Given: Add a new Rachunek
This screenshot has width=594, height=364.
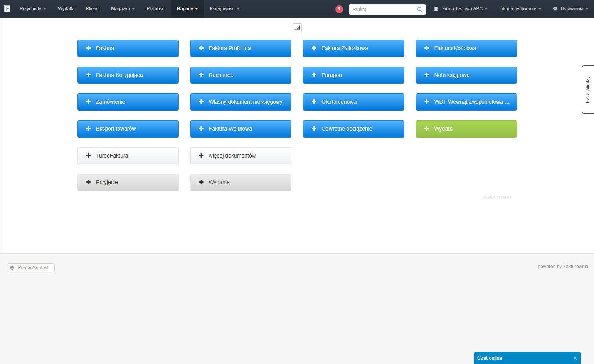Looking at the screenshot, I should click(241, 75).
